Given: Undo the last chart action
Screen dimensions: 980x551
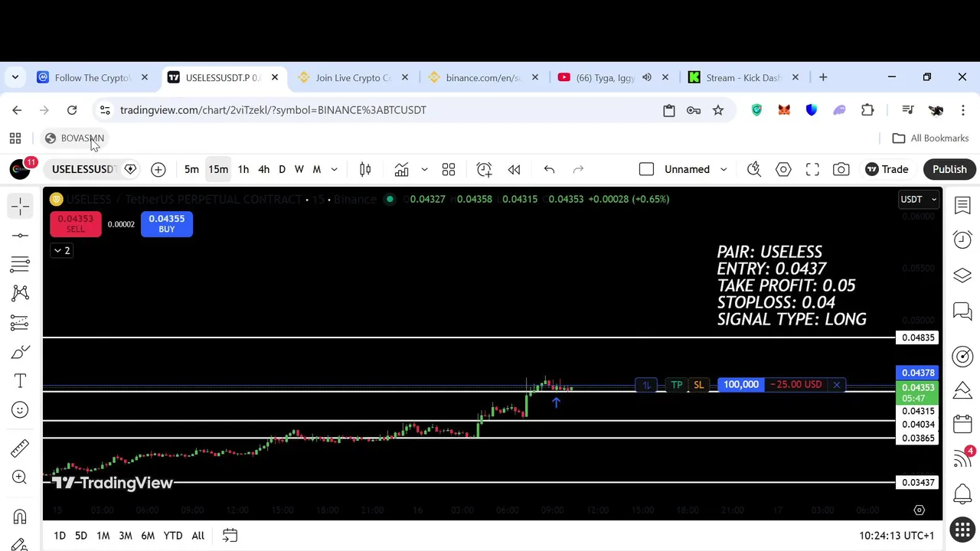Looking at the screenshot, I should pos(549,169).
